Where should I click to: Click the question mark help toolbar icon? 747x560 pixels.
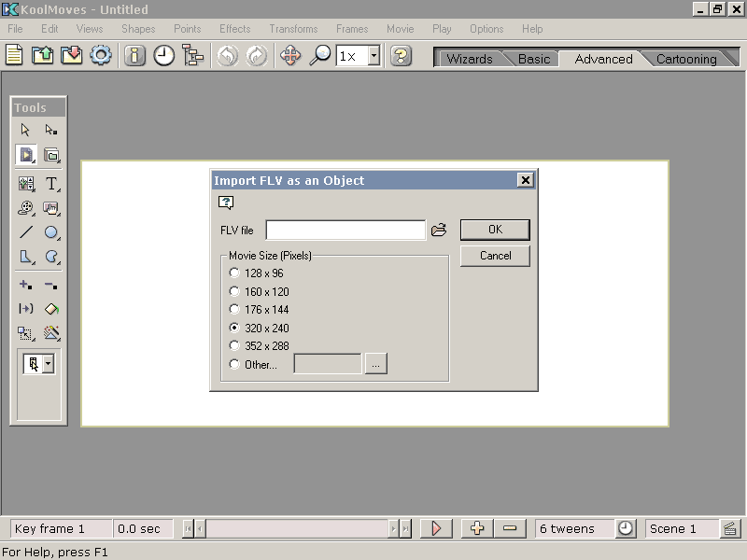(401, 56)
